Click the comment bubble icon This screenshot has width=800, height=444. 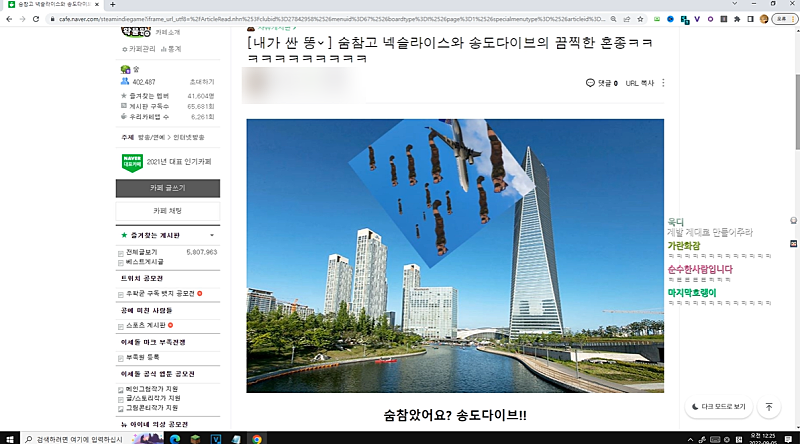(x=591, y=83)
